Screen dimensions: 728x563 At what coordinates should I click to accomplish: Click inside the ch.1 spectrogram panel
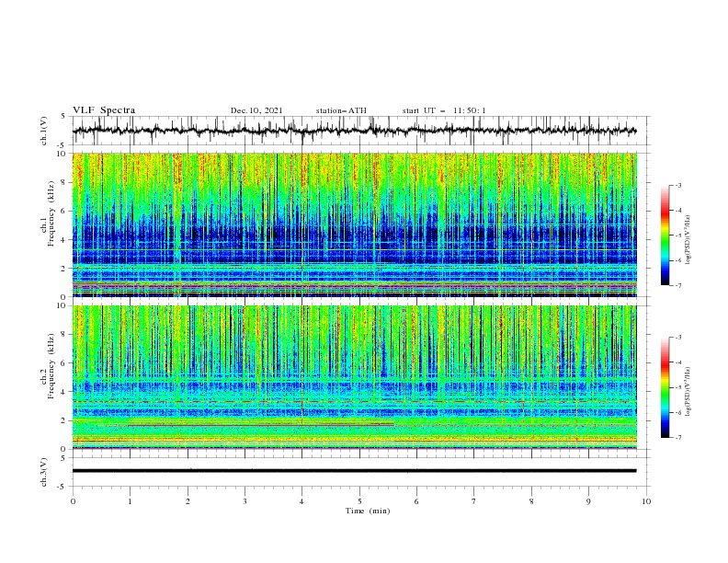[354, 224]
